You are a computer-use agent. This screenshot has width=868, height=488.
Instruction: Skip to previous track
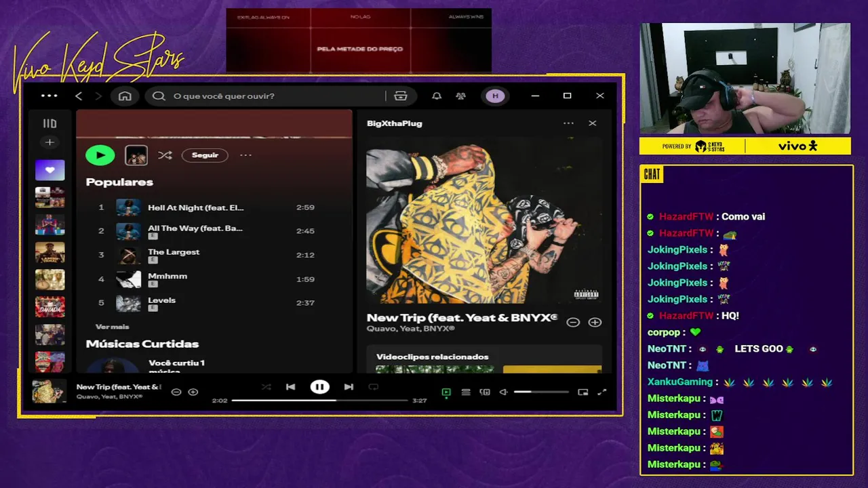point(290,387)
